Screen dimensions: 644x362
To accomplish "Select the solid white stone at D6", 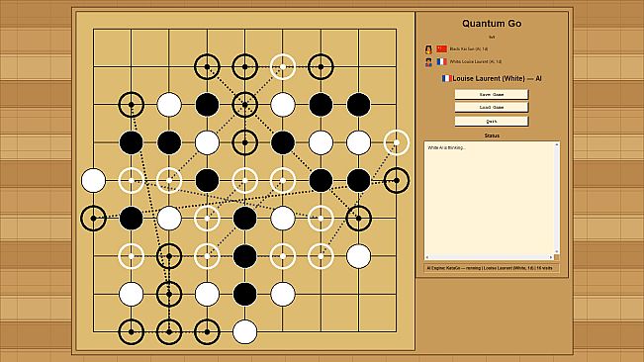I will tap(207, 142).
